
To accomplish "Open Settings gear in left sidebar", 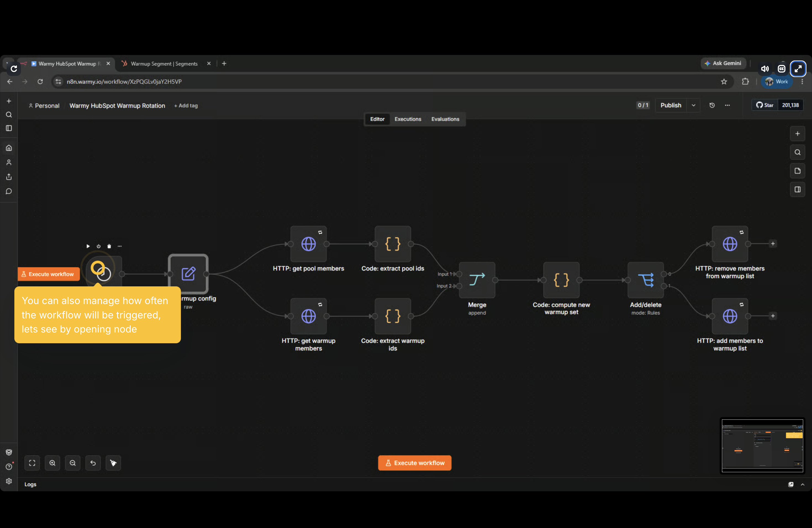I will tap(9, 481).
